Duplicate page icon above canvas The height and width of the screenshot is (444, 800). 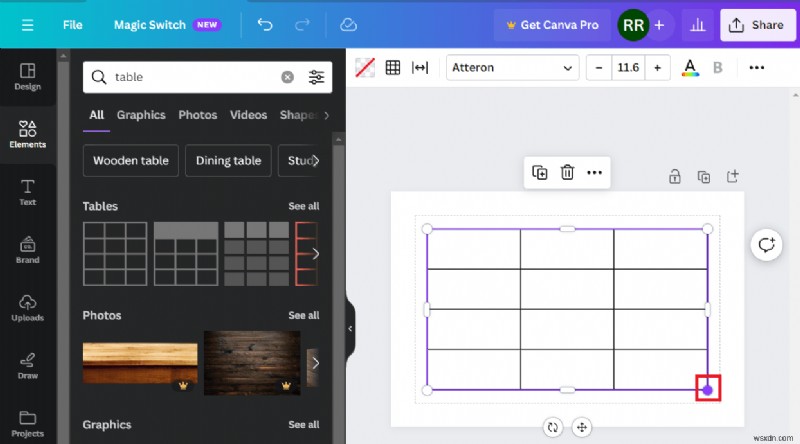click(704, 177)
